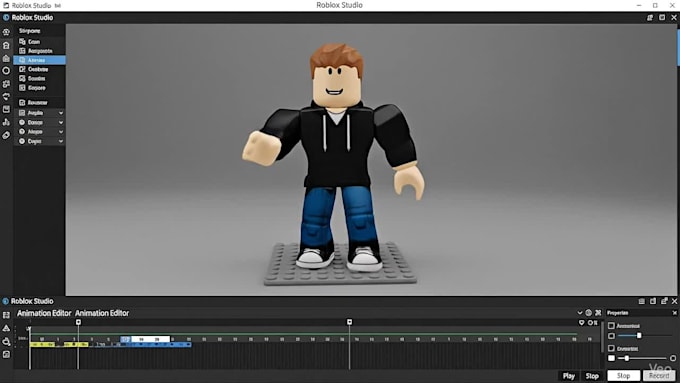Open the calendar-like icon below the magnifier

point(6,354)
